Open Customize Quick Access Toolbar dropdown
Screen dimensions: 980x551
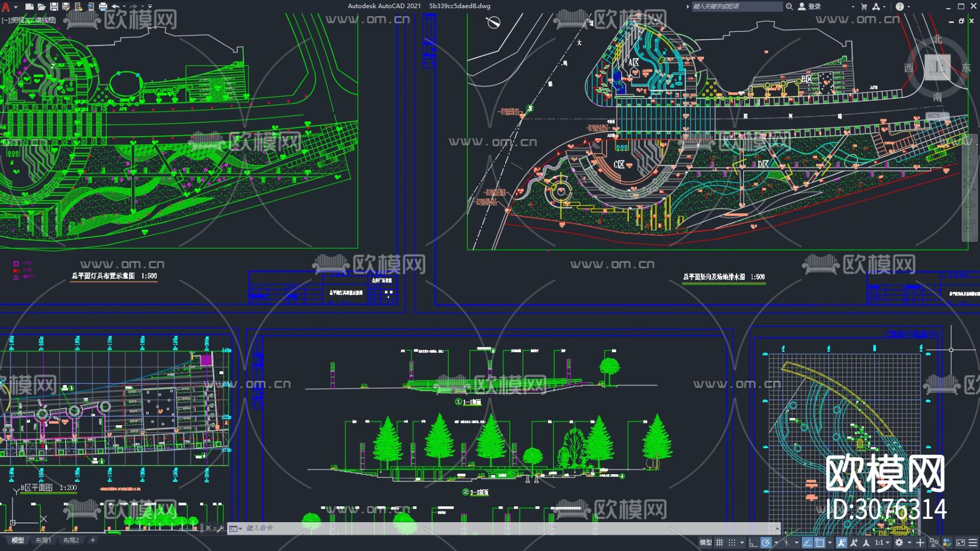pyautogui.click(x=150, y=7)
